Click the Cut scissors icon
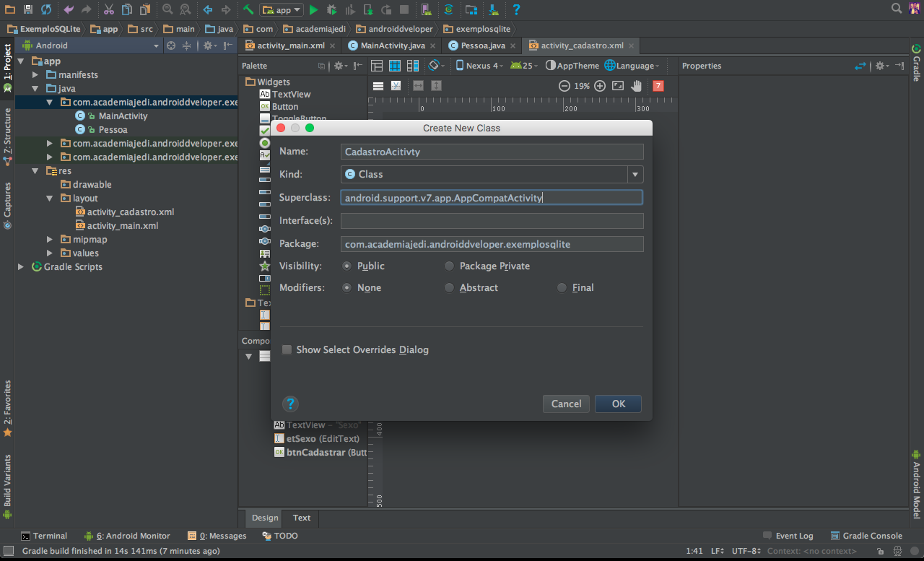Image resolution: width=924 pixels, height=561 pixels. coord(108,9)
